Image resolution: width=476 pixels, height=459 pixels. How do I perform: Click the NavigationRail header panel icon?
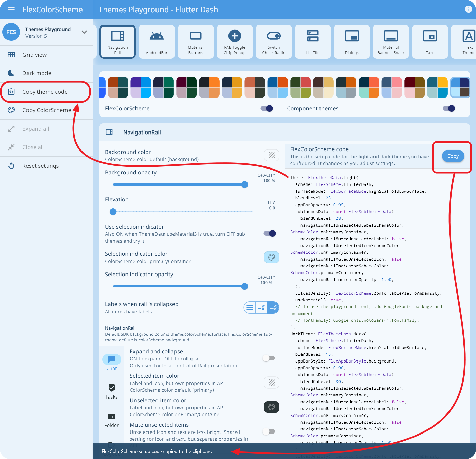point(109,132)
